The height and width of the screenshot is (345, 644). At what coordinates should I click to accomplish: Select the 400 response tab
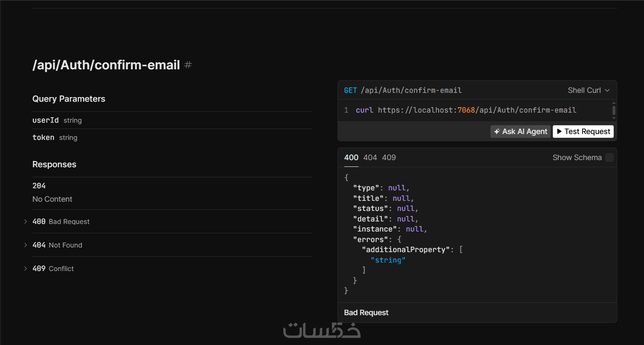pos(351,158)
